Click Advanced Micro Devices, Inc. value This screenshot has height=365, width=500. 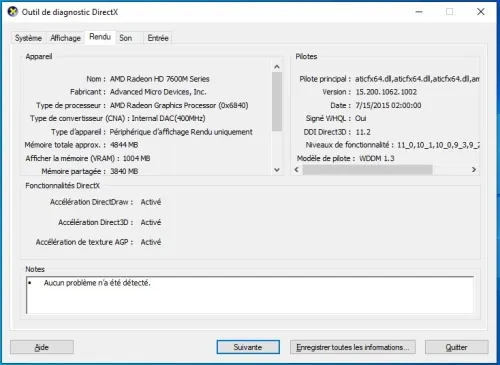click(158, 92)
